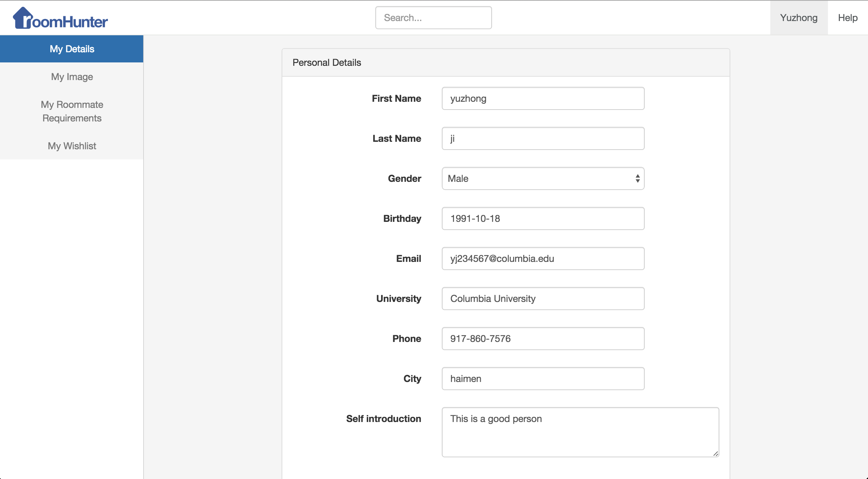Select the Male gender combo box
Image resolution: width=868 pixels, height=479 pixels.
[536, 178]
